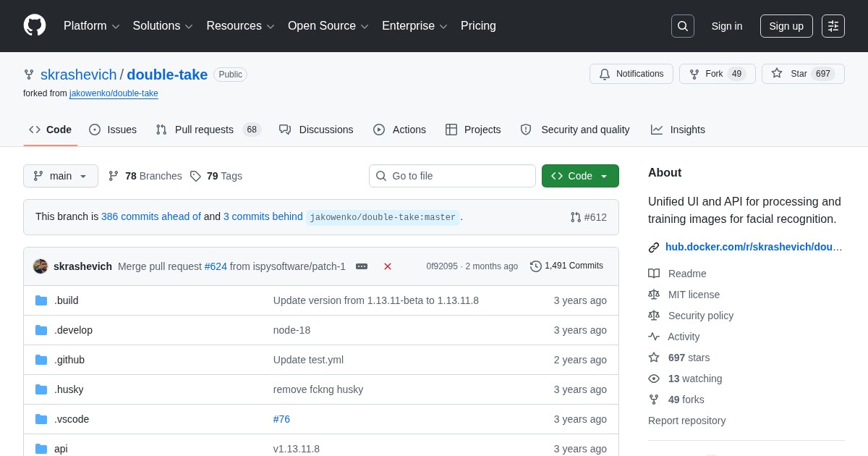Open skrashevich owner profile link
Viewport: 868px width, 456px height.
point(78,75)
